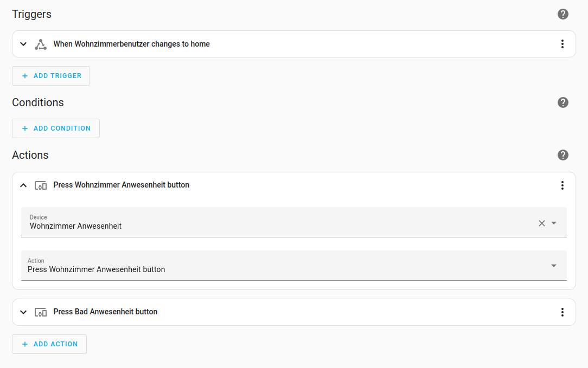Click the state trigger icon beside Wohnzimmerbenutzer
The width and height of the screenshot is (588, 368).
(41, 44)
